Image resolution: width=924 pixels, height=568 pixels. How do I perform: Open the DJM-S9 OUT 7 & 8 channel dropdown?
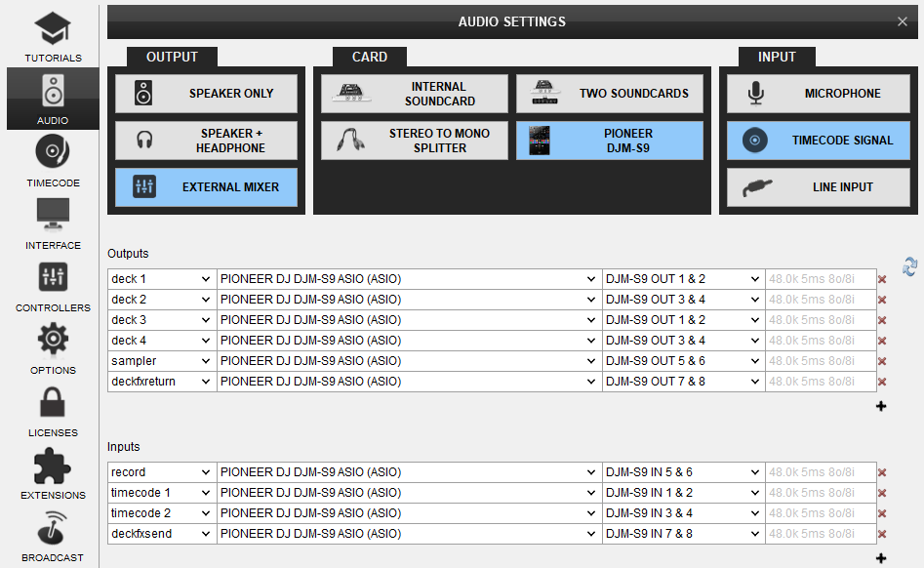point(684,382)
